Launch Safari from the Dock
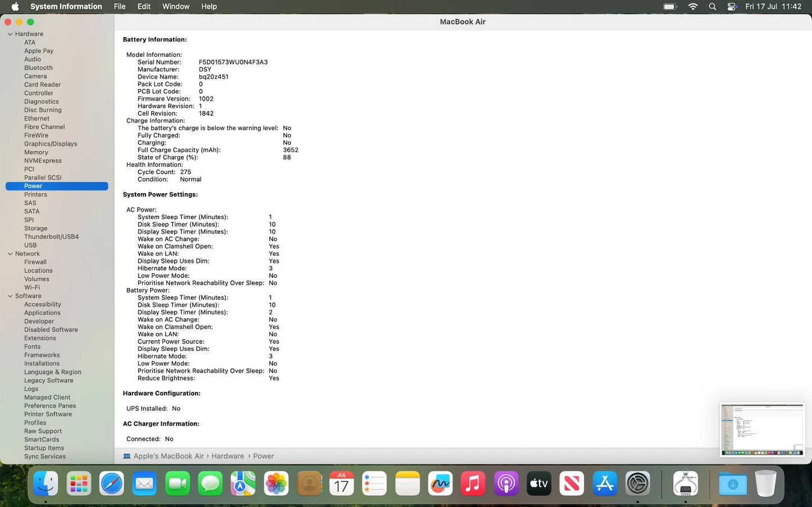The image size is (812, 507). (111, 483)
